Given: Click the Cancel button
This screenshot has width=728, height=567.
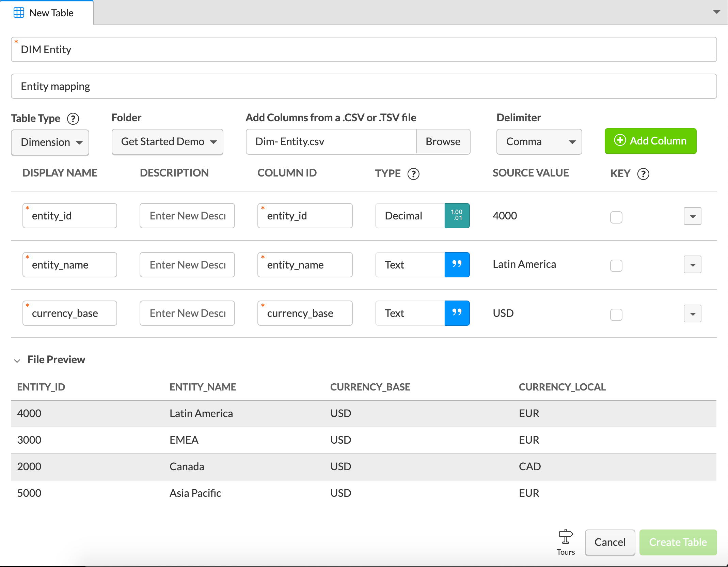Looking at the screenshot, I should (610, 542).
